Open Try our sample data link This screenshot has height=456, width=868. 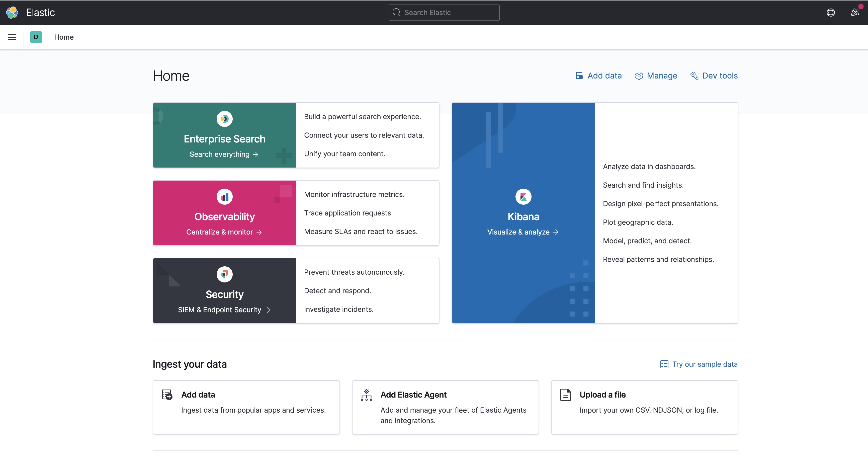coord(699,364)
